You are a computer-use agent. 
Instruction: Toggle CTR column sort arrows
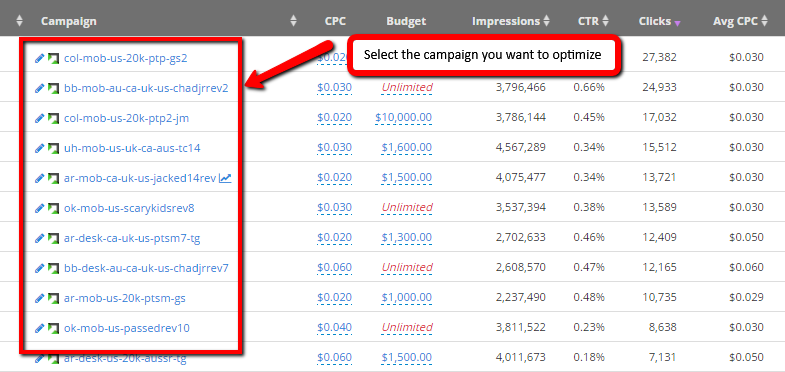pyautogui.click(x=605, y=21)
